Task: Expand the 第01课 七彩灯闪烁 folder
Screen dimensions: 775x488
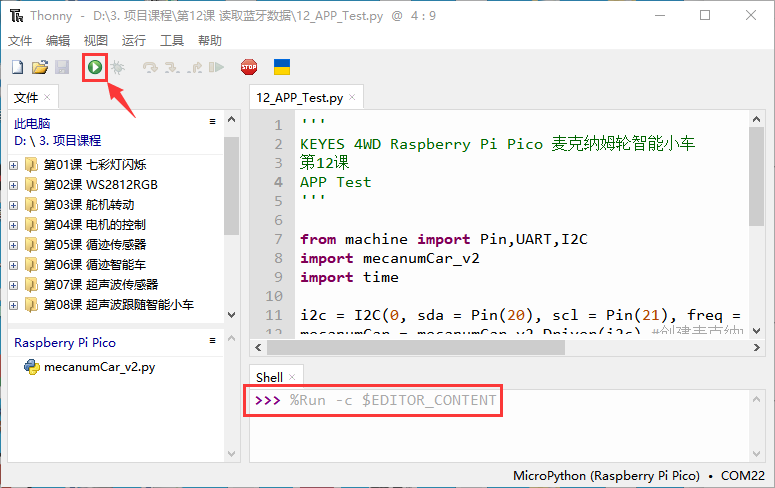Action: click(x=14, y=165)
